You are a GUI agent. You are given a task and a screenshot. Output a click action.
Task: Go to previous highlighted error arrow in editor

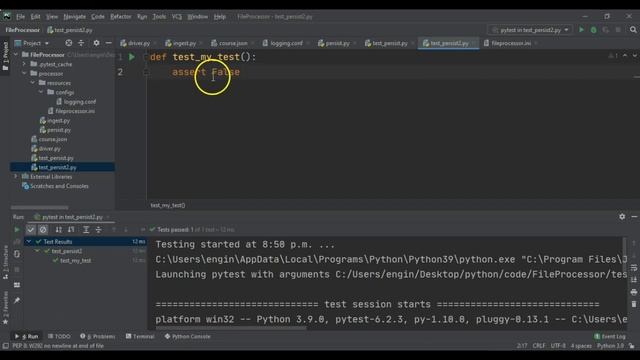pos(625,56)
